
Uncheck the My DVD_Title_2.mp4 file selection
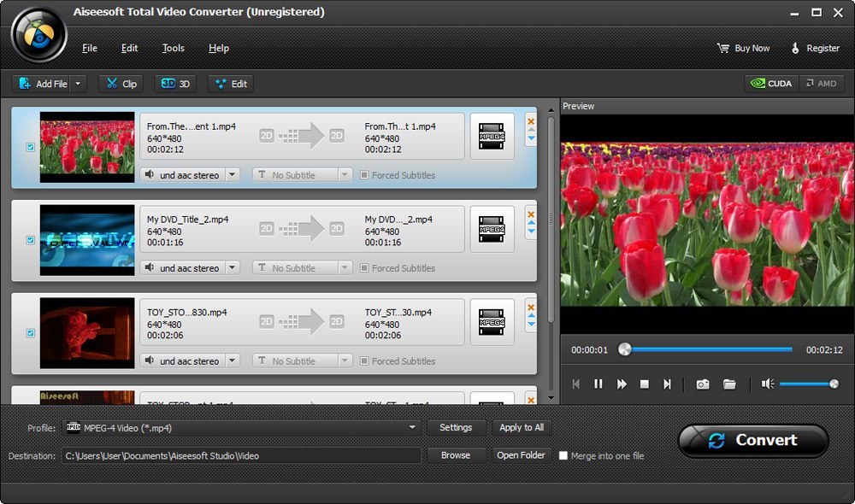(x=29, y=240)
